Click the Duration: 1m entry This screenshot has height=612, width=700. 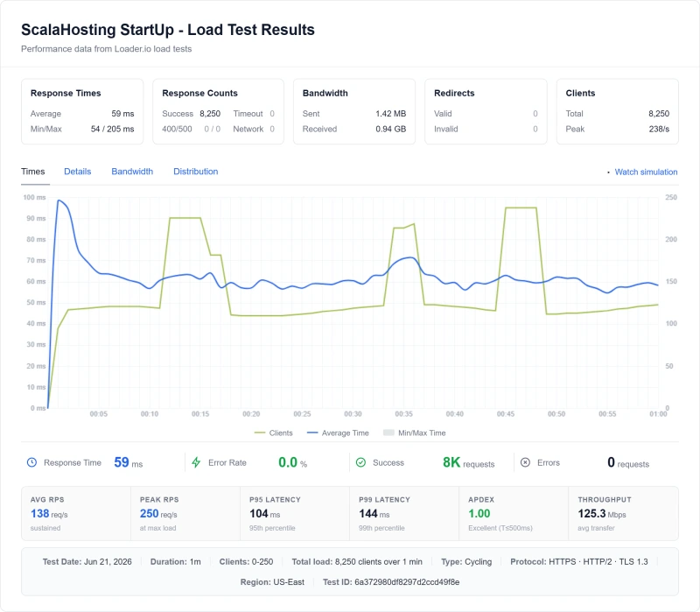pyautogui.click(x=176, y=561)
